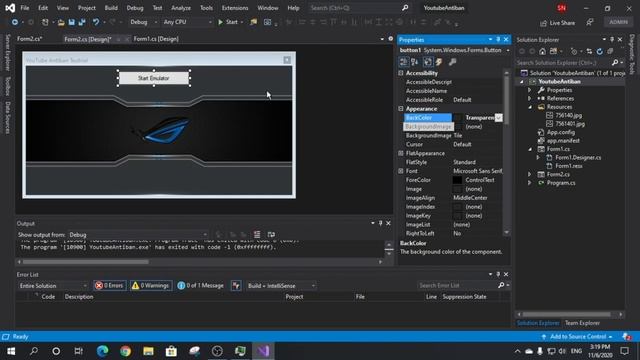Select the Start Emulator button on form

[x=154, y=78]
